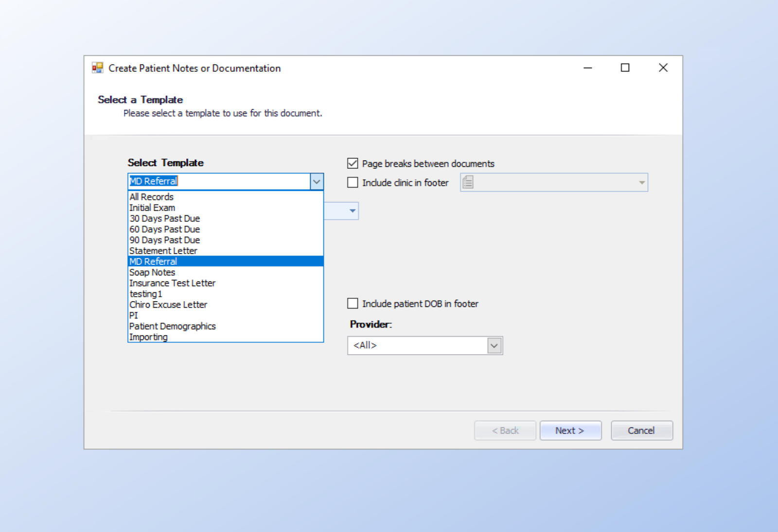Screen dimensions: 778x532
Task: Choose "Importing" at the bottom of the list
Action: pos(148,337)
